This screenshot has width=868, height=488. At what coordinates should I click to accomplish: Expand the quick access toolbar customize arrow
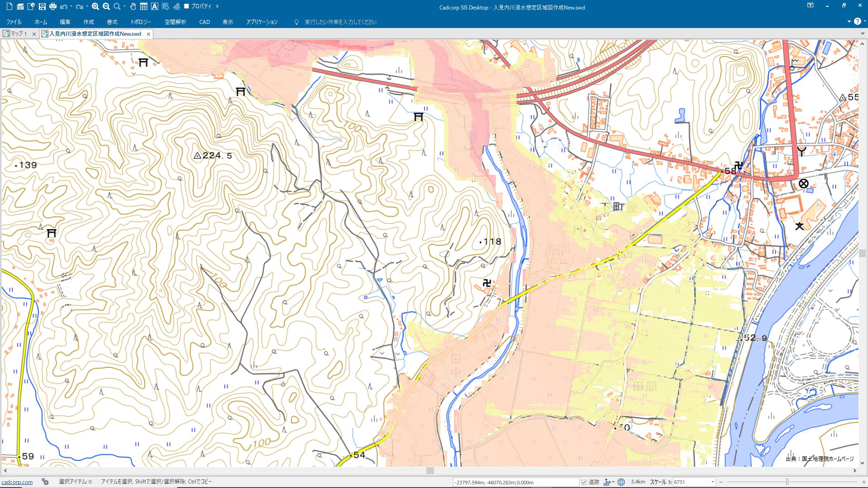click(x=217, y=6)
